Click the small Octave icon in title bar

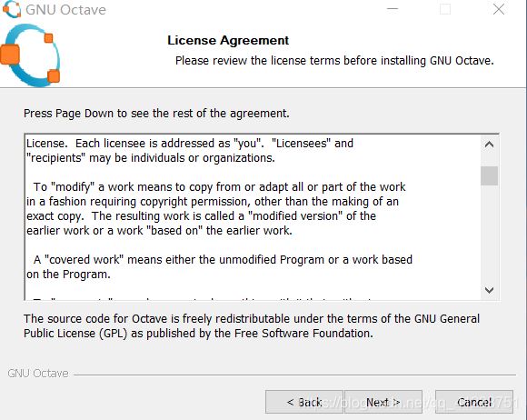(x=12, y=9)
